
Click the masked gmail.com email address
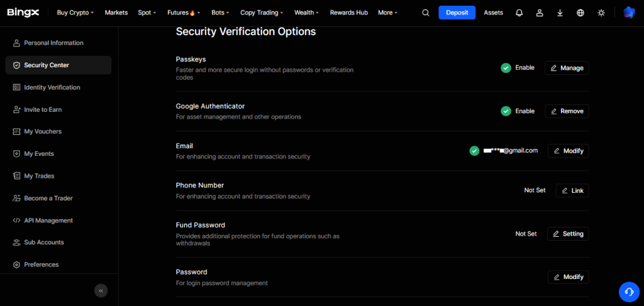(511, 151)
